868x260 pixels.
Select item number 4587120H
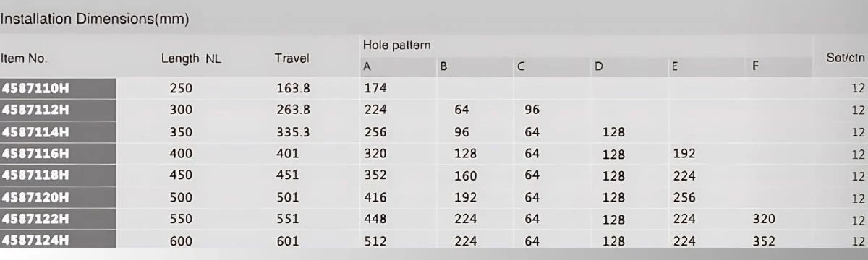coord(35,196)
